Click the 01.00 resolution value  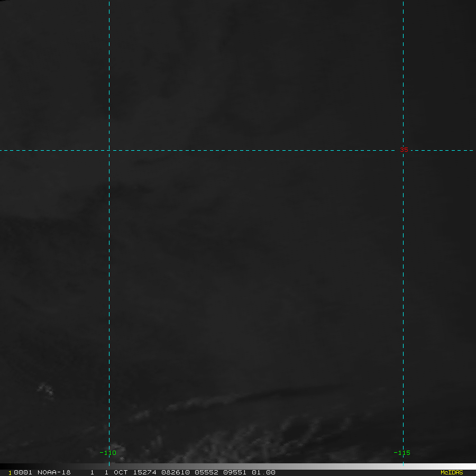coord(263,472)
